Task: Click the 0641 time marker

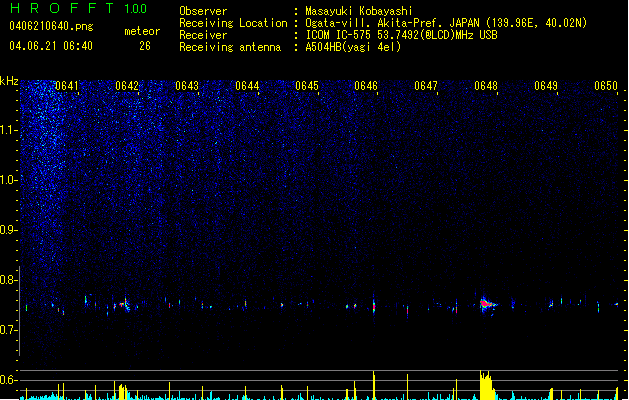Action: click(67, 86)
